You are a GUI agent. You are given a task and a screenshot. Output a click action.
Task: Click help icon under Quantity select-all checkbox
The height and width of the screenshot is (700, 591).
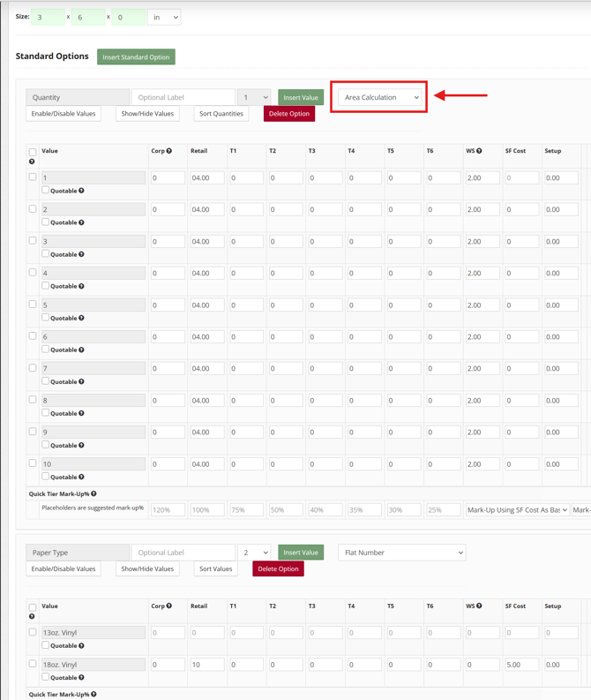pyautogui.click(x=32, y=162)
